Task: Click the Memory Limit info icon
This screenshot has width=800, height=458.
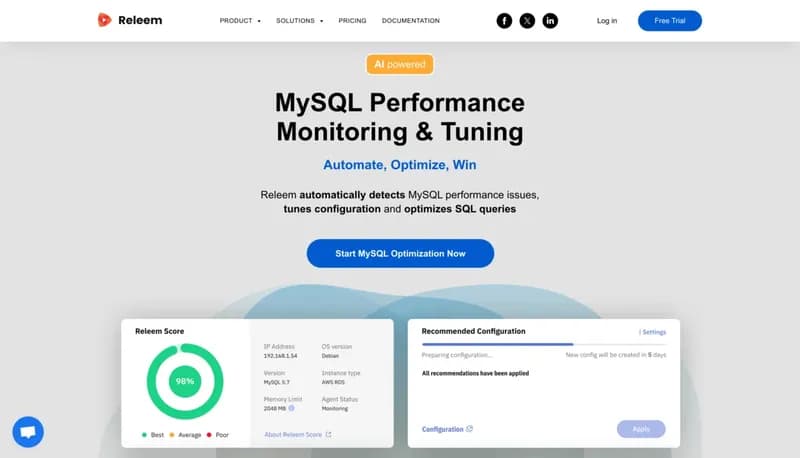Action: 291,408
